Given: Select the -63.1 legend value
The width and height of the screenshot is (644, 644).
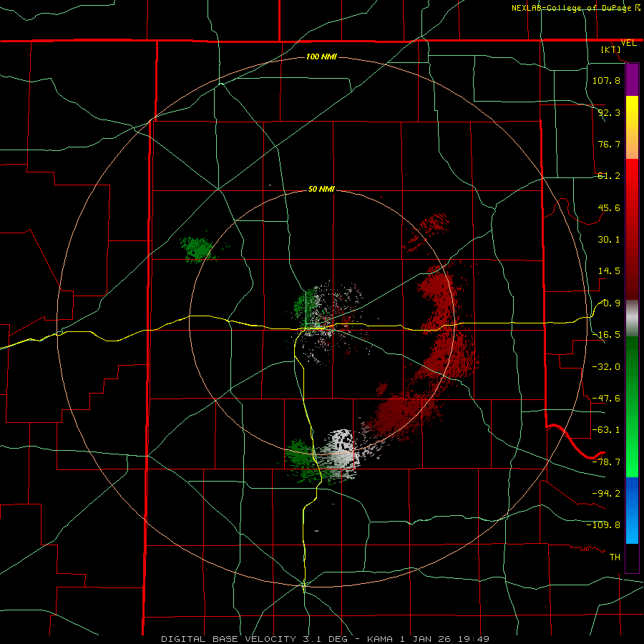Looking at the screenshot, I should [x=606, y=430].
